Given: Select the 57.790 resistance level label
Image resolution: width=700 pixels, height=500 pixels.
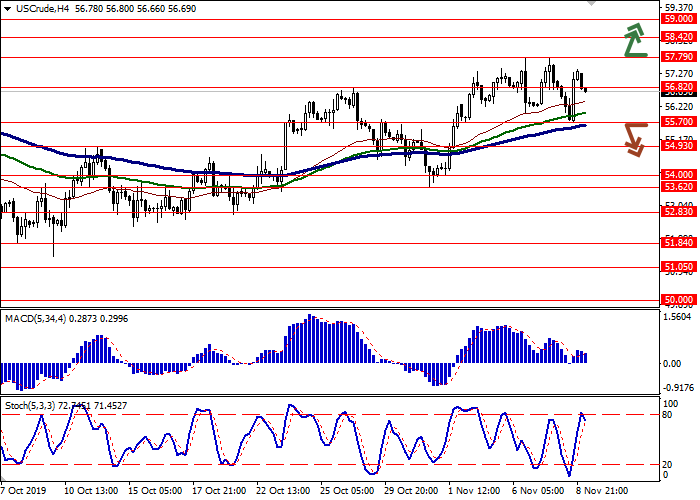Looking at the screenshot, I should 678,57.
